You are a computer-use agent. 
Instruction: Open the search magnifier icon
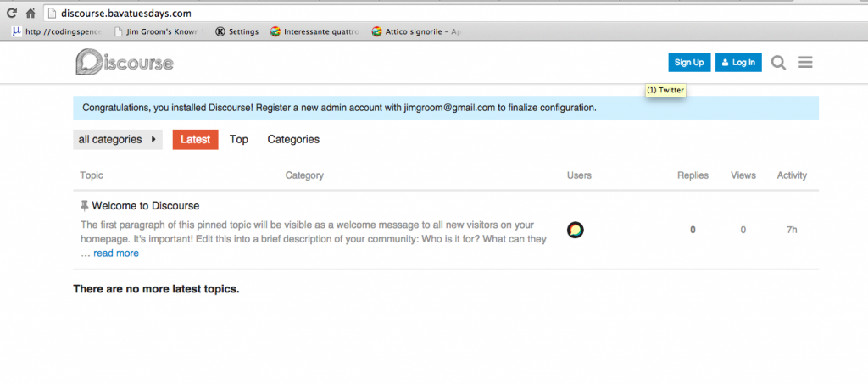coord(778,63)
